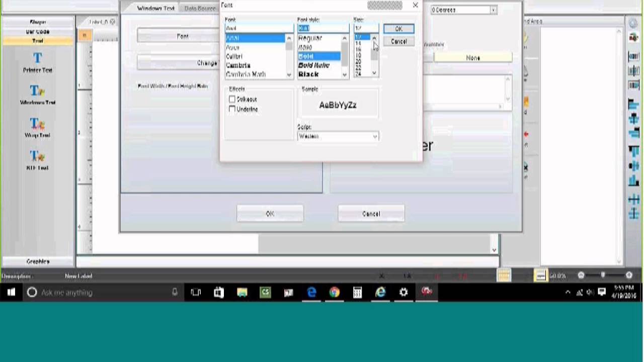Click the Size input field
The height and width of the screenshot is (362, 644).
point(366,28)
